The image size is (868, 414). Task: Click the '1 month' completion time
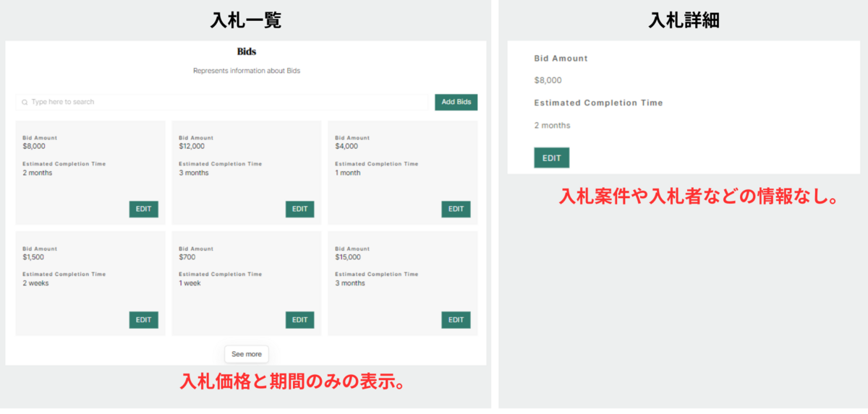(x=348, y=173)
